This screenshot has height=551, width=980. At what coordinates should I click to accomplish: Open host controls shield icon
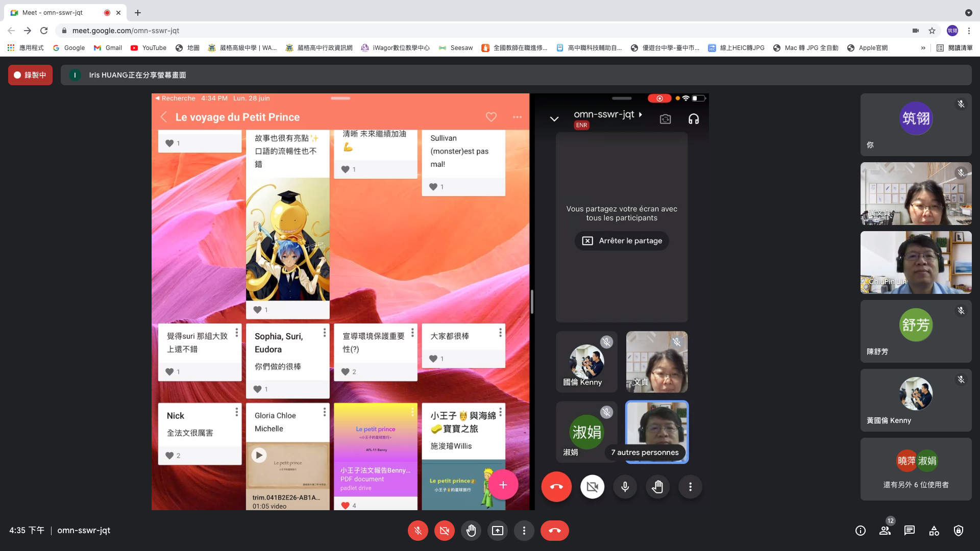959,531
